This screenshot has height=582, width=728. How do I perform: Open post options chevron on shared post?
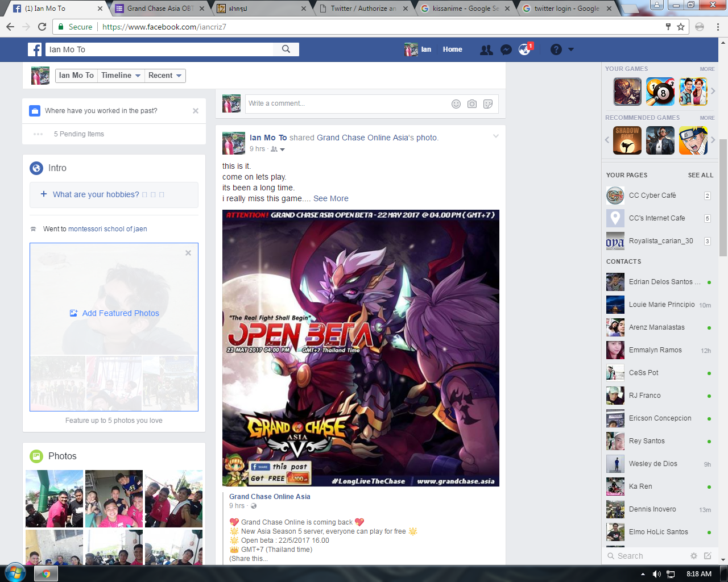(x=496, y=136)
